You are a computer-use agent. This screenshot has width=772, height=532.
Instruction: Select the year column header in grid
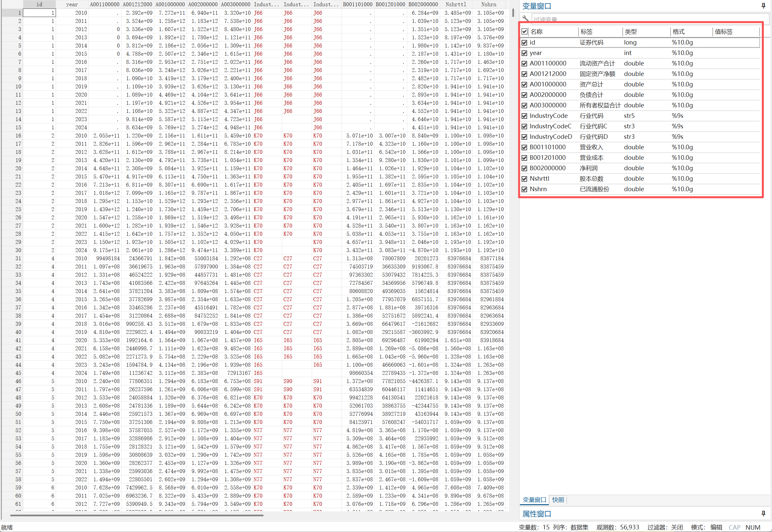72,4
